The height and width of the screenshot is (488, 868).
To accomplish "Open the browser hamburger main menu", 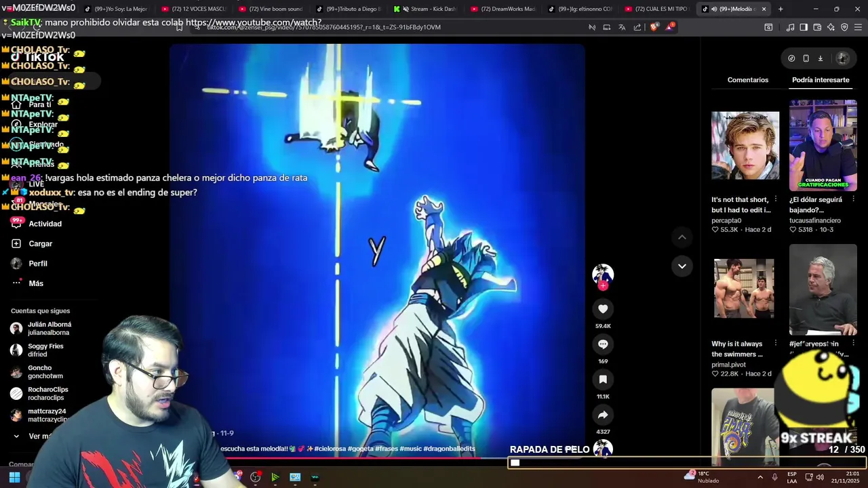I will click(859, 27).
